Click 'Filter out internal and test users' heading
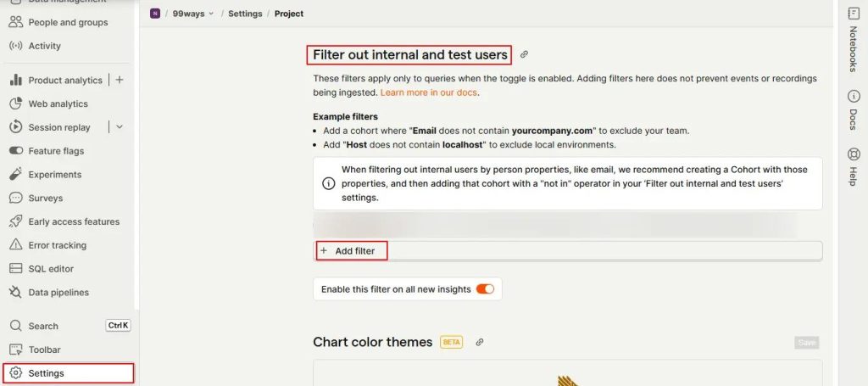This screenshot has height=386, width=868. click(410, 55)
